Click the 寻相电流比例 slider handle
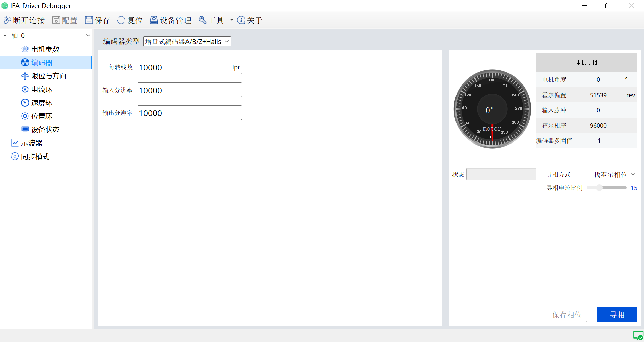This screenshot has width=644, height=342. pos(599,188)
